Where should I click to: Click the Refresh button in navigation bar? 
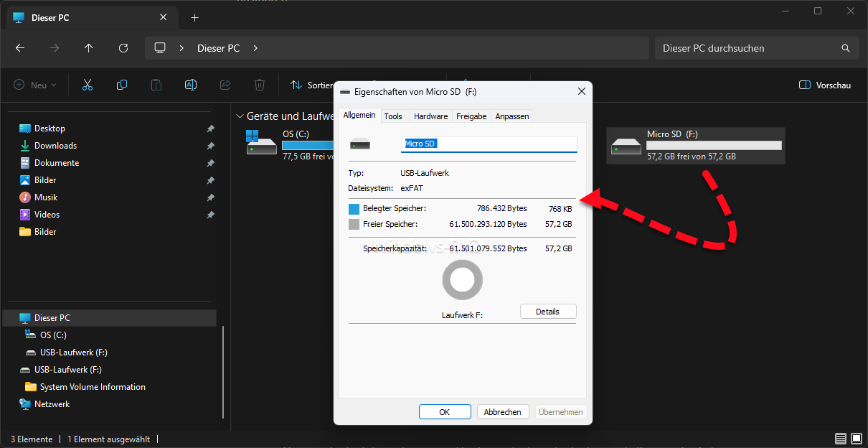[x=123, y=48]
